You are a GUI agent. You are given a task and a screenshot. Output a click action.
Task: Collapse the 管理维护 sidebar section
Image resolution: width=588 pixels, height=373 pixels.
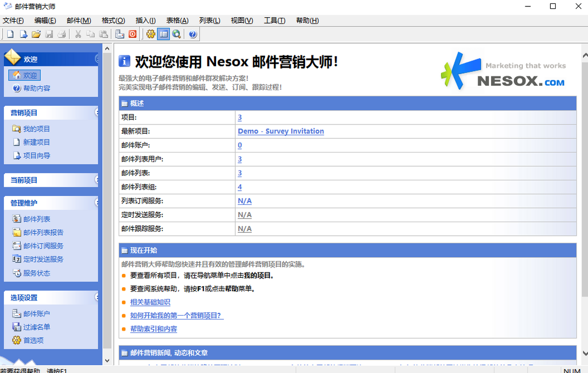click(x=96, y=202)
